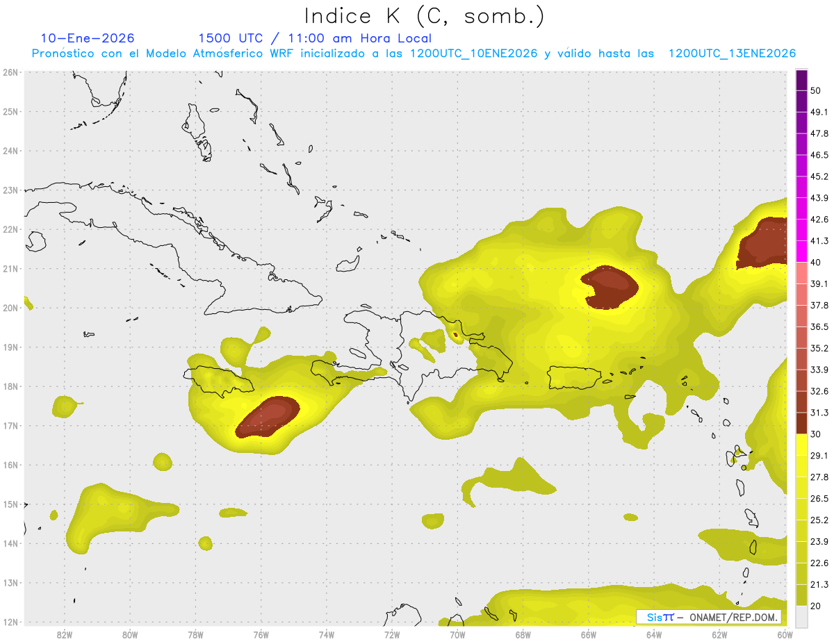Click the 82W longitude label

pos(65,634)
